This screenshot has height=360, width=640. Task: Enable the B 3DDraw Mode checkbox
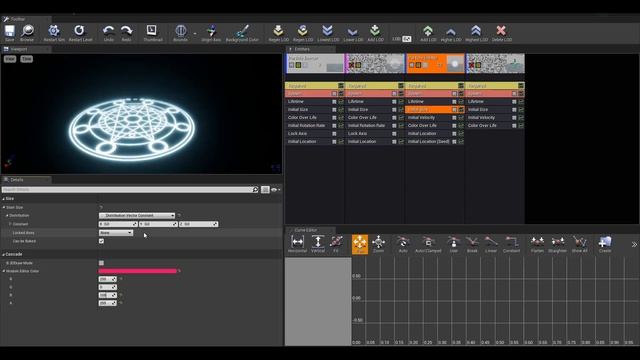101,263
